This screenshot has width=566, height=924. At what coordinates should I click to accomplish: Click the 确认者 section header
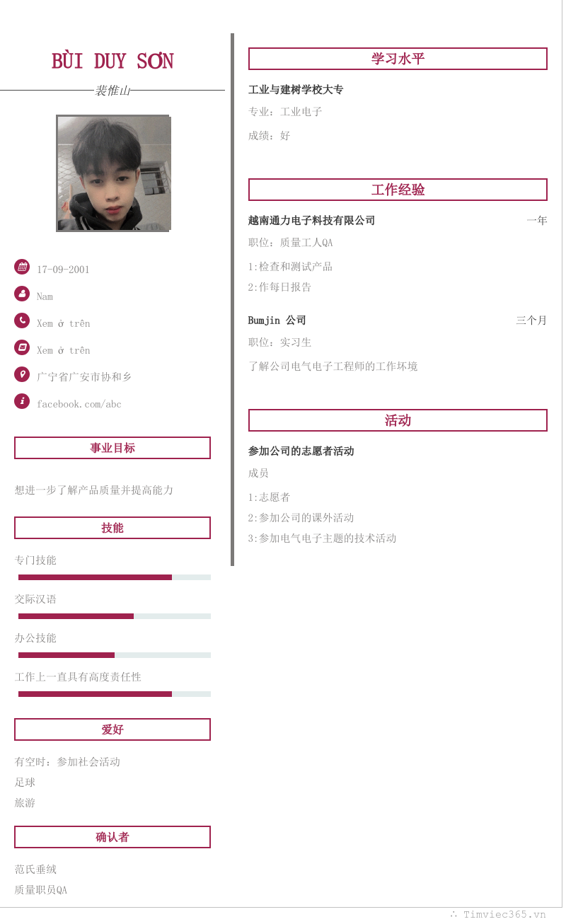point(112,837)
